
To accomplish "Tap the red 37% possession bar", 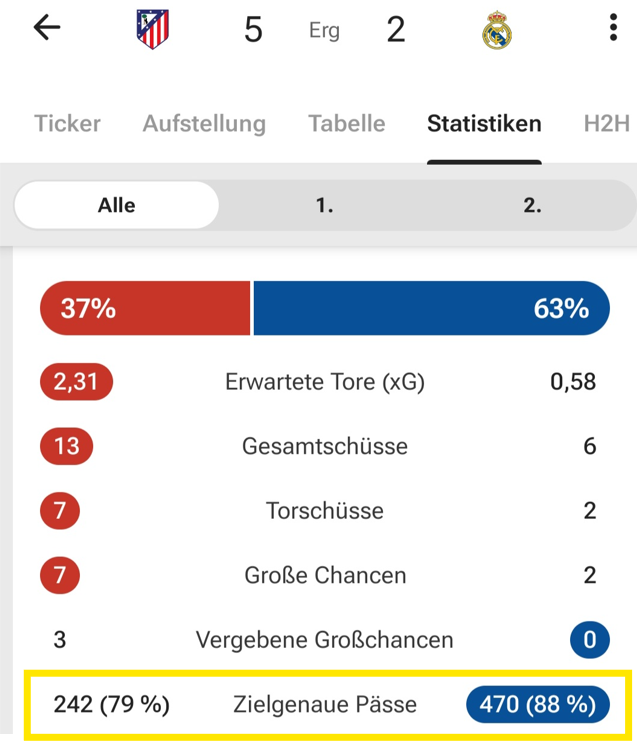I will pos(145,308).
